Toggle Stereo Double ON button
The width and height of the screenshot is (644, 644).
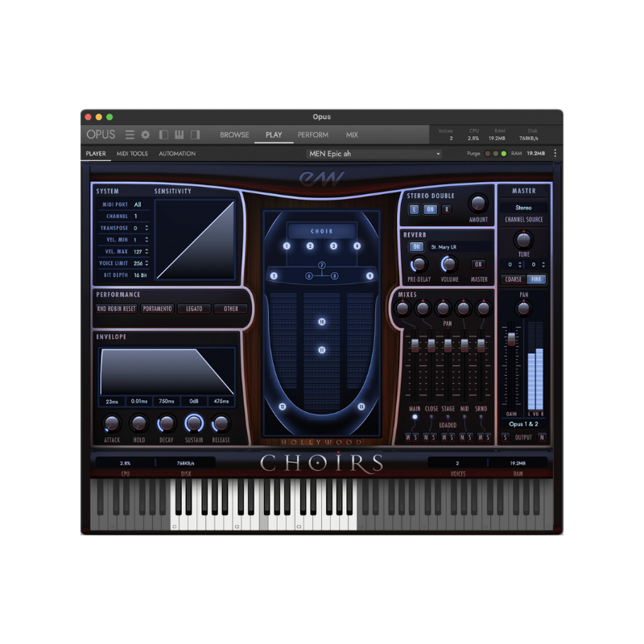(x=430, y=209)
